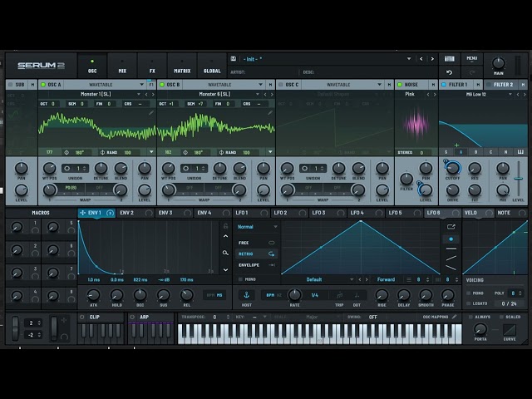Click the envelope view down chevron
This screenshot has width=532, height=399.
tap(225, 269)
